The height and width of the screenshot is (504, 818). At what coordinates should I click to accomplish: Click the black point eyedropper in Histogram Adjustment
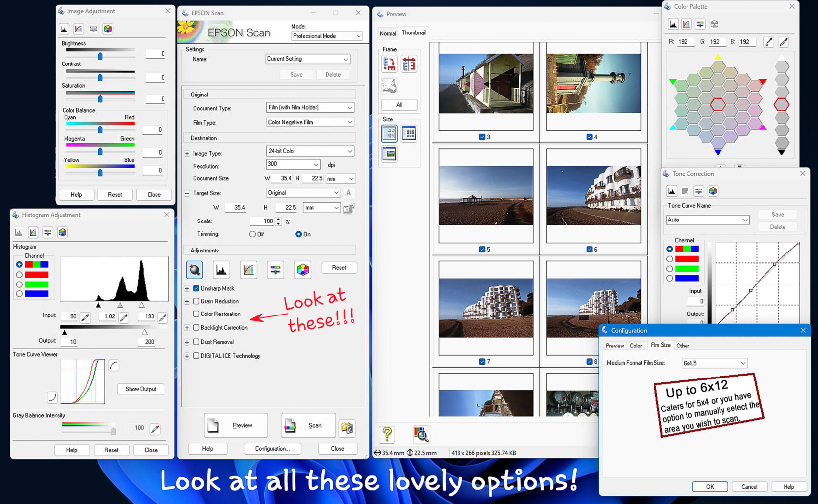point(85,317)
